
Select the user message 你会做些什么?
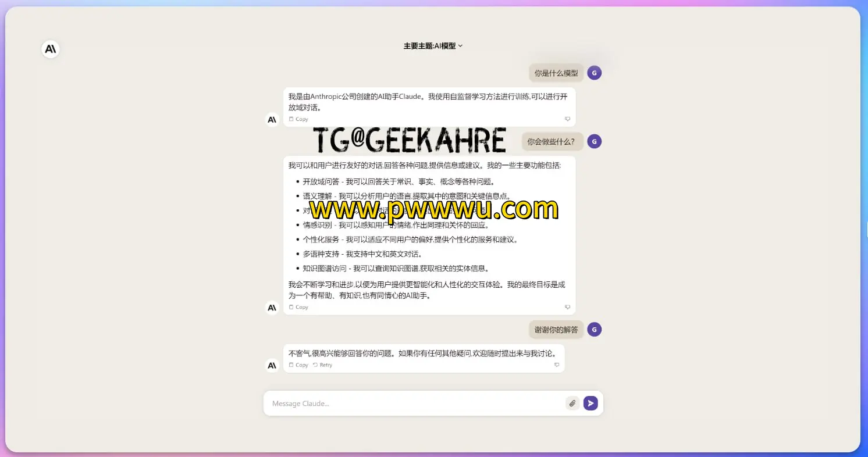[x=550, y=141]
